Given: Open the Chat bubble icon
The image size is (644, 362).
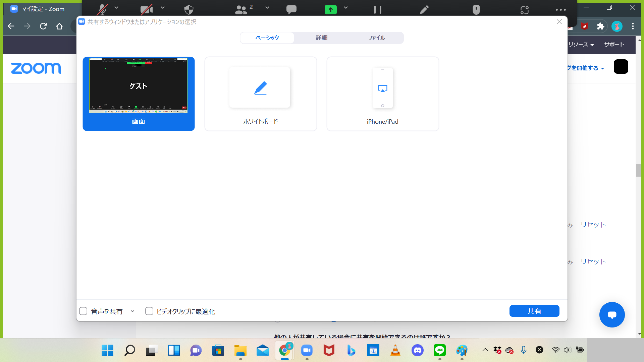Looking at the screenshot, I should [x=291, y=9].
